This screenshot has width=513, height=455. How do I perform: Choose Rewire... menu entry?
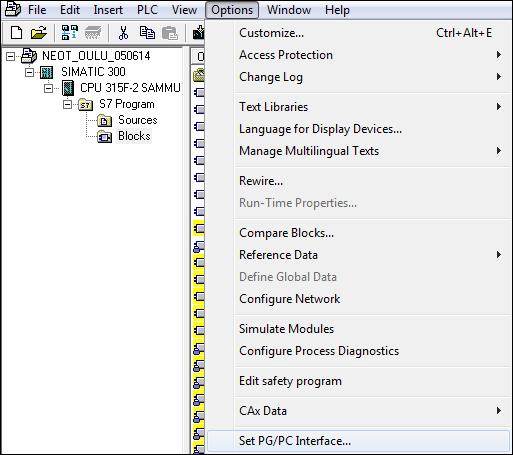[358, 181]
